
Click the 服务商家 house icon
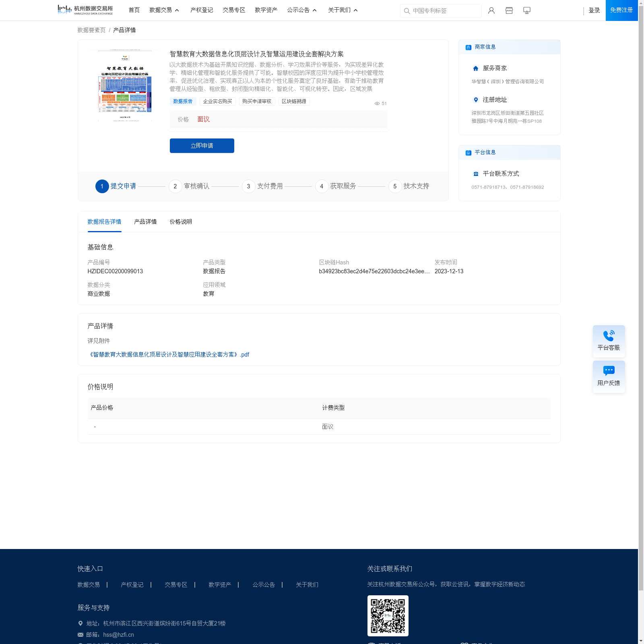point(476,68)
